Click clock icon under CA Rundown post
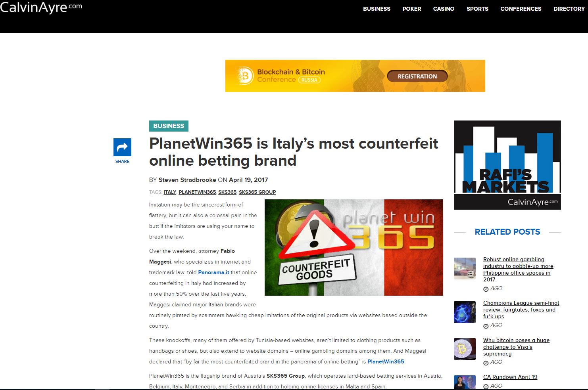Image resolution: width=588 pixels, height=390 pixels. [486, 386]
